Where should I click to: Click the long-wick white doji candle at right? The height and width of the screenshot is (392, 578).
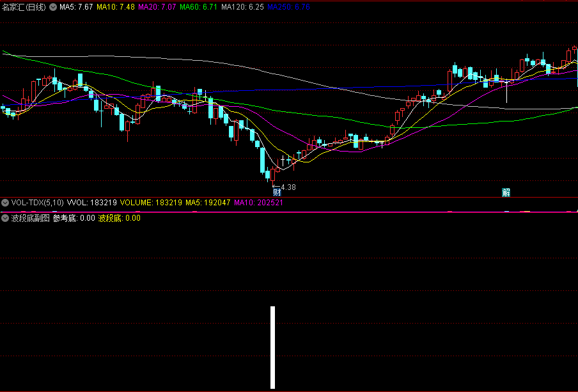[506, 90]
